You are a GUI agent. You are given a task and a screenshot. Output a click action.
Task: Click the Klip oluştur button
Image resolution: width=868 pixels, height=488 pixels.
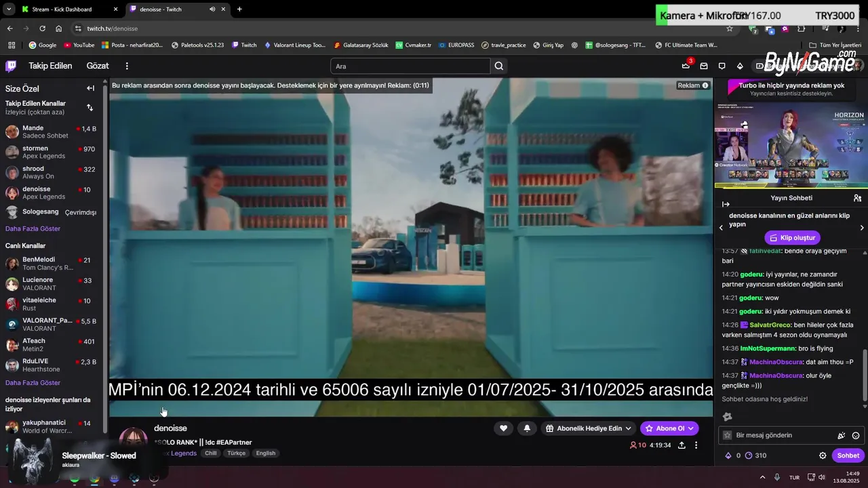click(792, 238)
